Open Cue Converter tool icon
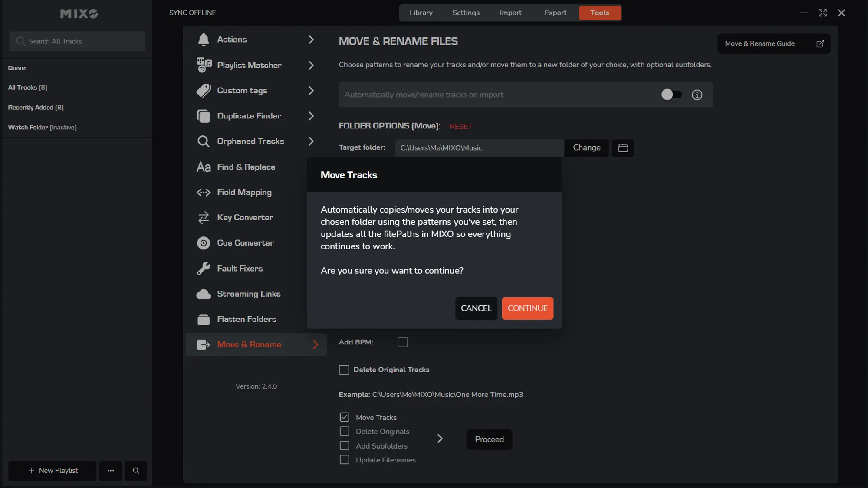 click(x=203, y=243)
